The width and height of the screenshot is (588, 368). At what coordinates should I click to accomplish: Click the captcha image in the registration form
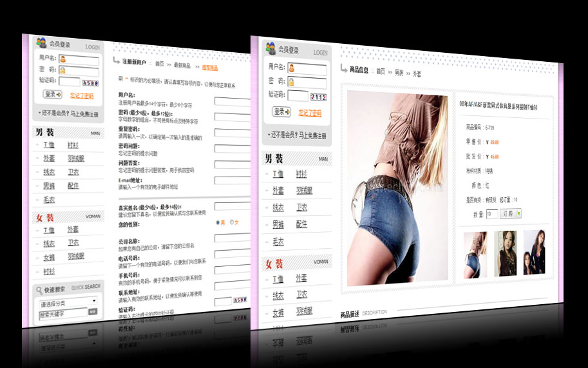240,300
